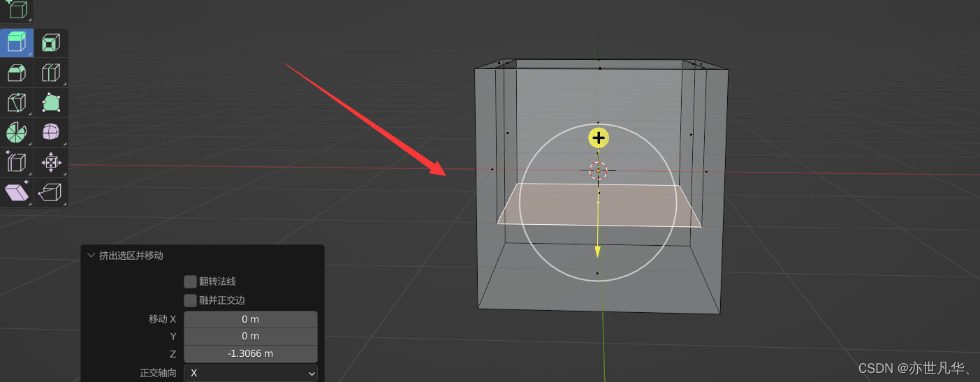Select the Spin tool
980x382 pixels.
pyautogui.click(x=17, y=132)
